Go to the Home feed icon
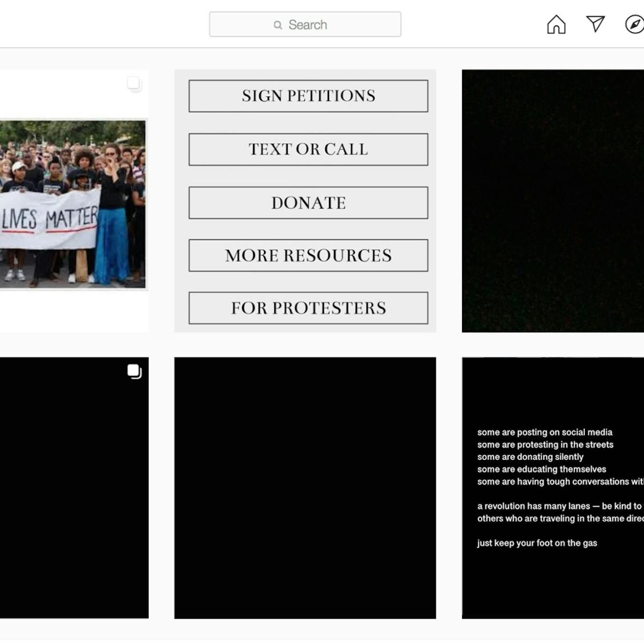 556,25
